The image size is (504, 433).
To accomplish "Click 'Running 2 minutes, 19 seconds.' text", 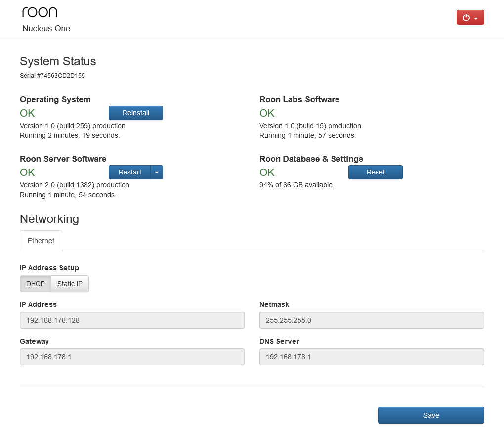I will 70,135.
